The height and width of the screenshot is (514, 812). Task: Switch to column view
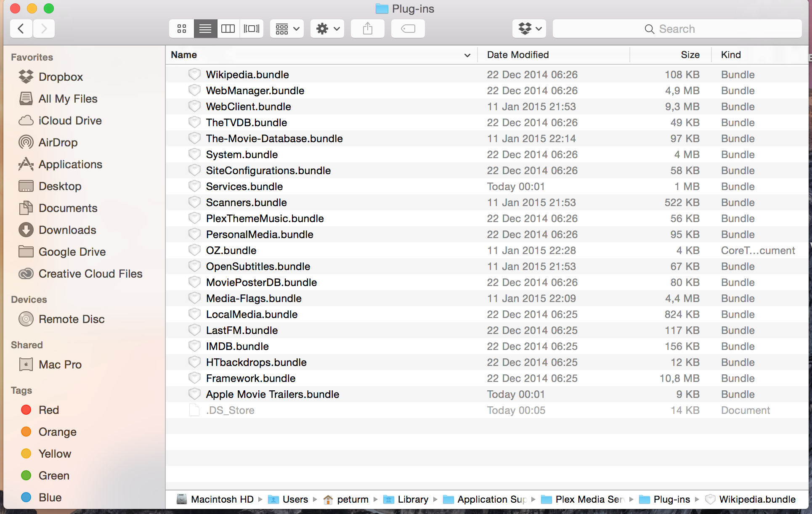(x=228, y=28)
